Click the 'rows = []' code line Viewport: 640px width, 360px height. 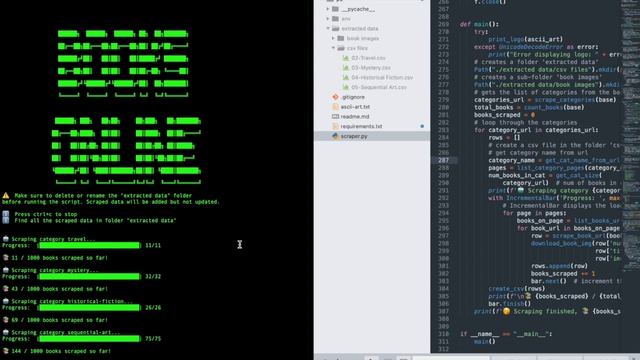click(504, 138)
